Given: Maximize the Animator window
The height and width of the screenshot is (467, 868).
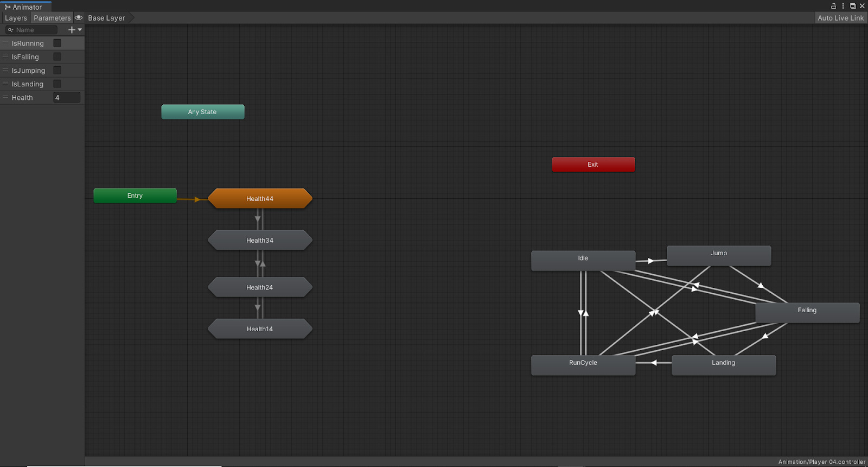Looking at the screenshot, I should pyautogui.click(x=853, y=6).
